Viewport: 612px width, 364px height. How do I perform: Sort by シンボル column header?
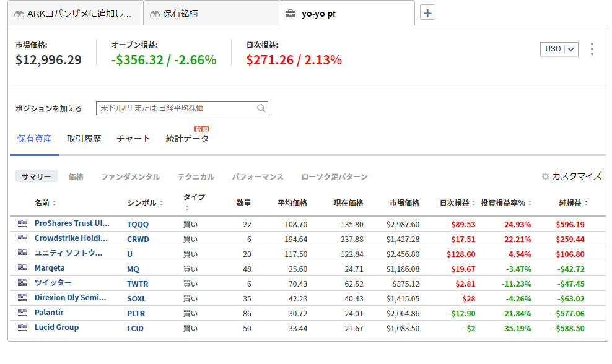pyautogui.click(x=145, y=203)
